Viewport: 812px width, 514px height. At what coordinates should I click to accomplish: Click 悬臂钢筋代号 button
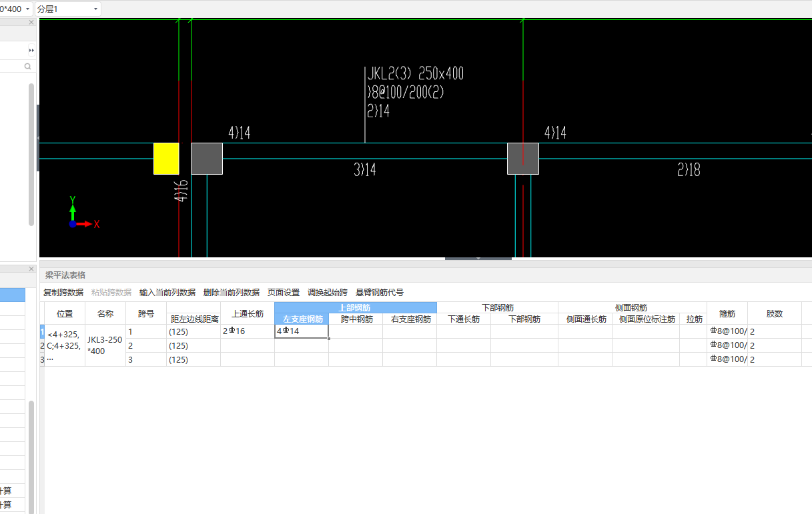(x=380, y=292)
